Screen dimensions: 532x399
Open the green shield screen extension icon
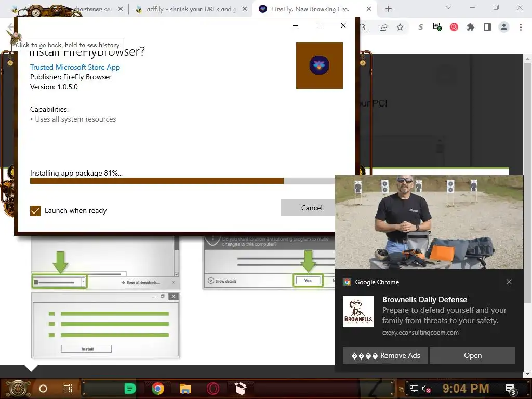point(437,27)
